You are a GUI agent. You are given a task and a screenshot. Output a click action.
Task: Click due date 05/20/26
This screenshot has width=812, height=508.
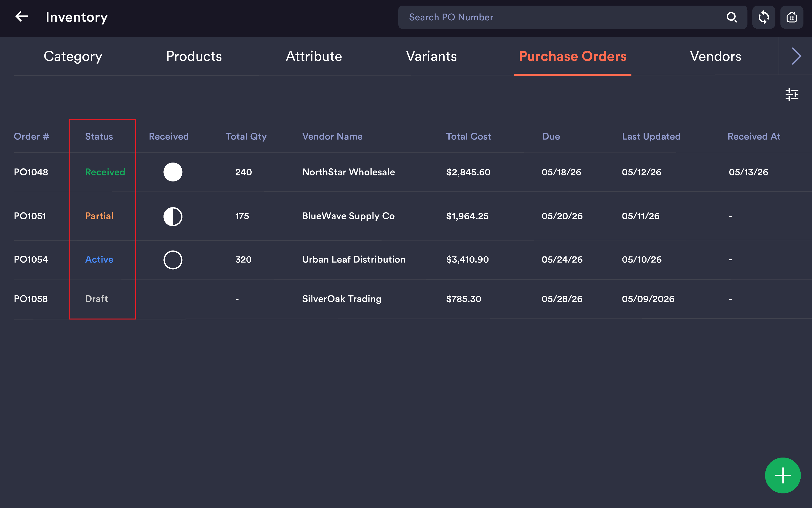(x=562, y=216)
